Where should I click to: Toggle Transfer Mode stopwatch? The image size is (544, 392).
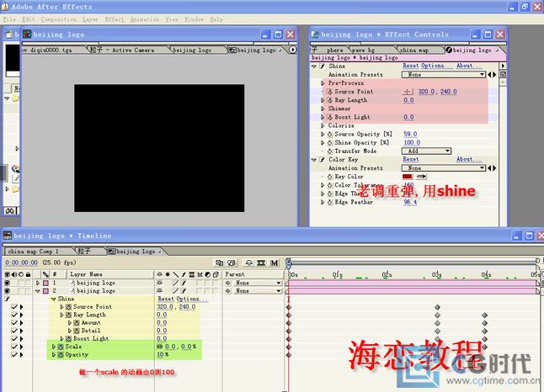point(330,151)
